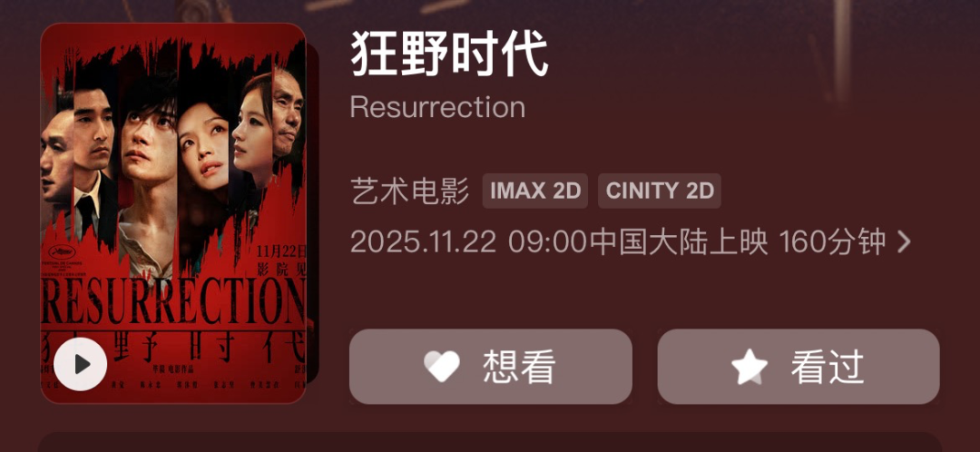This screenshot has height=452, width=980.
Task: Select the IMAX 2D format tag
Action: coord(535,191)
